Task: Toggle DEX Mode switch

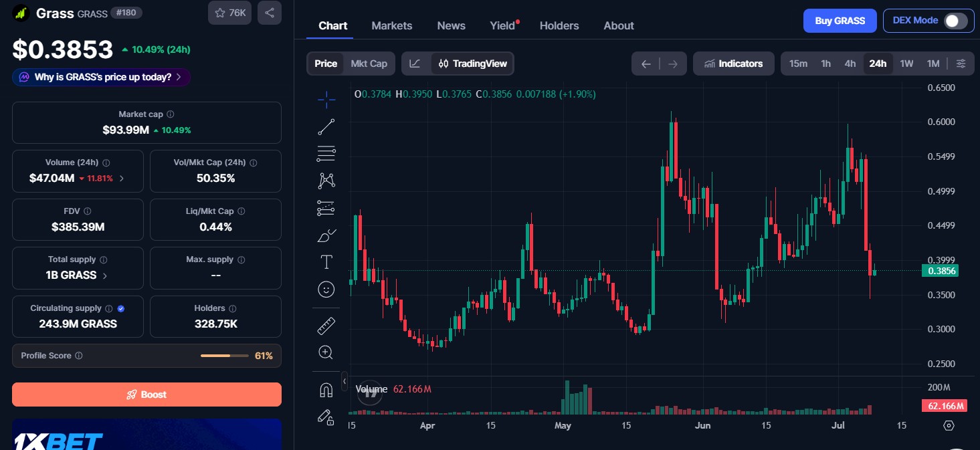Action: (955, 21)
